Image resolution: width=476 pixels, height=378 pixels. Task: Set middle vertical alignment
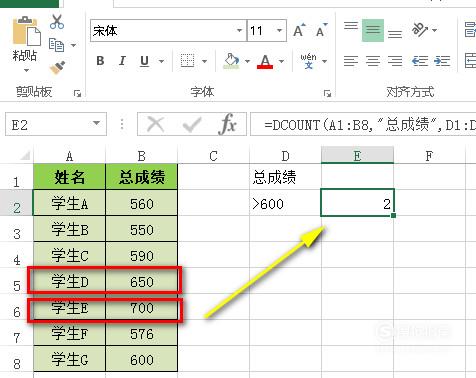click(373, 30)
